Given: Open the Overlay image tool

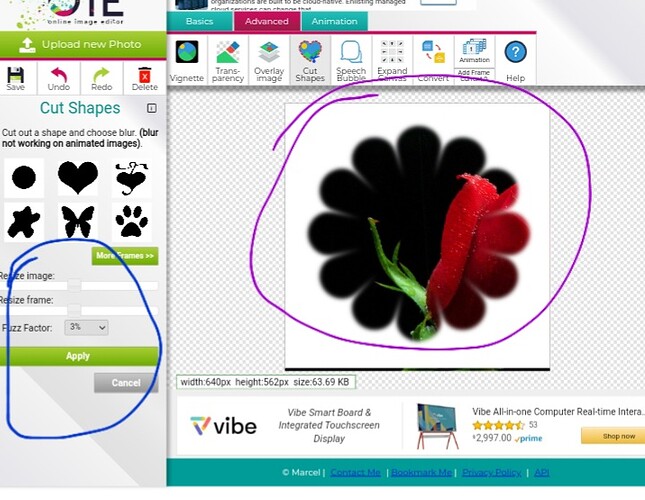Looking at the screenshot, I should pos(269,60).
